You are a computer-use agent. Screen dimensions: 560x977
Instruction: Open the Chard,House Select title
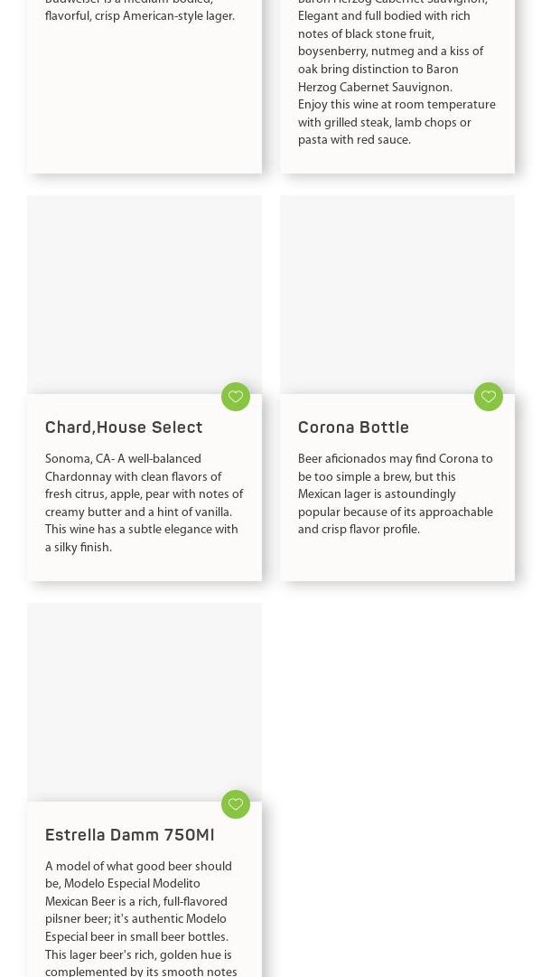point(124,427)
